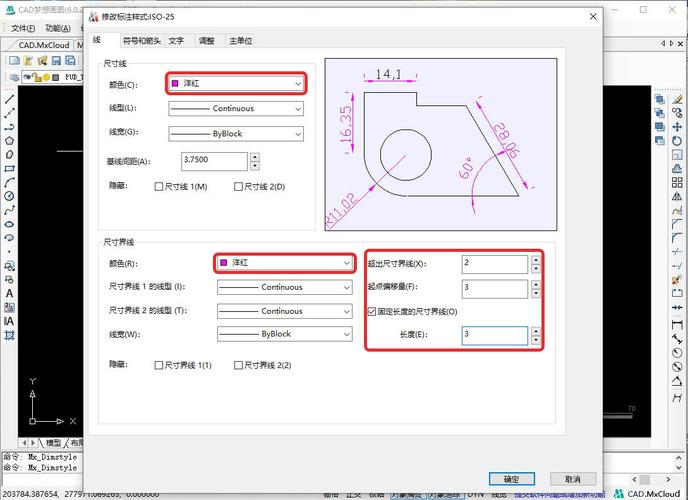Toggle DYN in the status bar
Image resolution: width=688 pixels, height=500 pixels.
(x=475, y=494)
